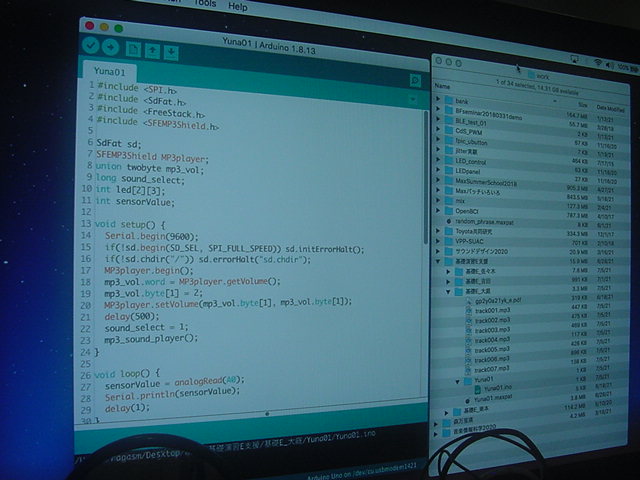Create a new sketch with New icon
This screenshot has height=480, width=640.
click(x=133, y=50)
